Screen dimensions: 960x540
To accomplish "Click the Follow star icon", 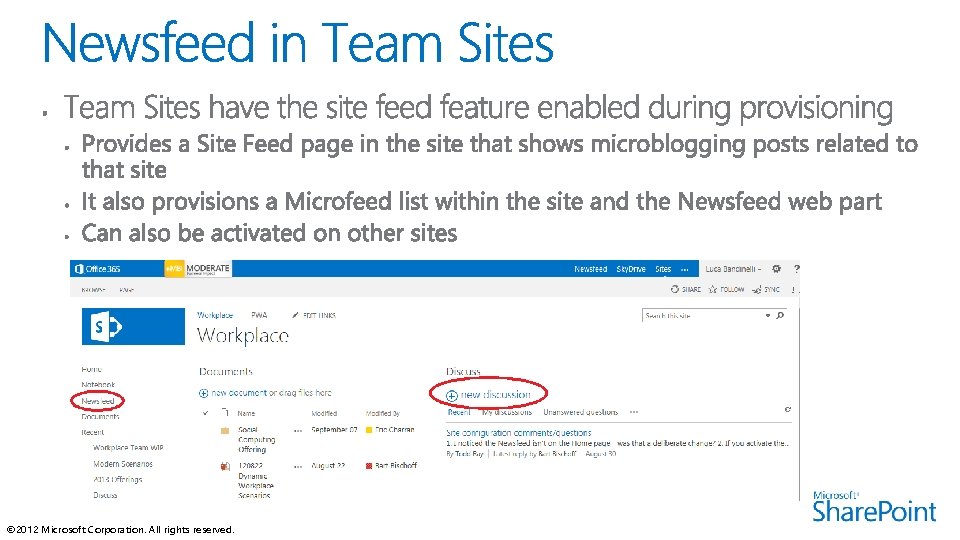I will tap(713, 289).
